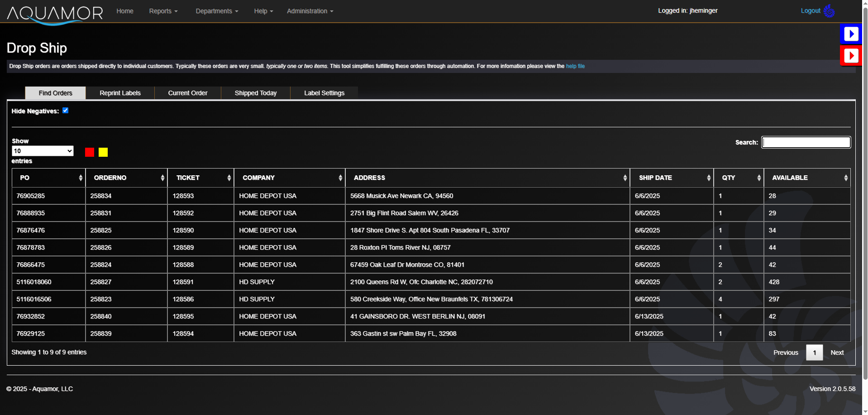This screenshot has height=415, width=868.
Task: Click the Showing 1 to 9 entries text
Action: (49, 352)
